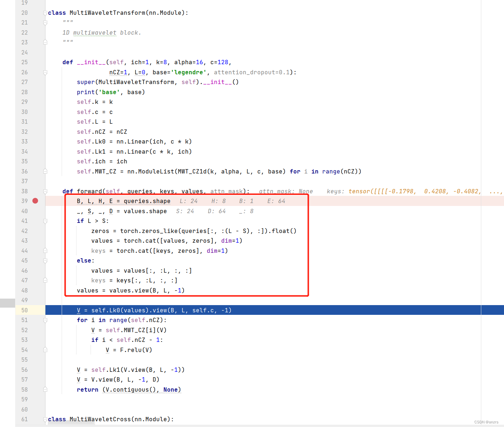Click 'V = self.MWT_CZ[i](V)' line

click(129, 330)
